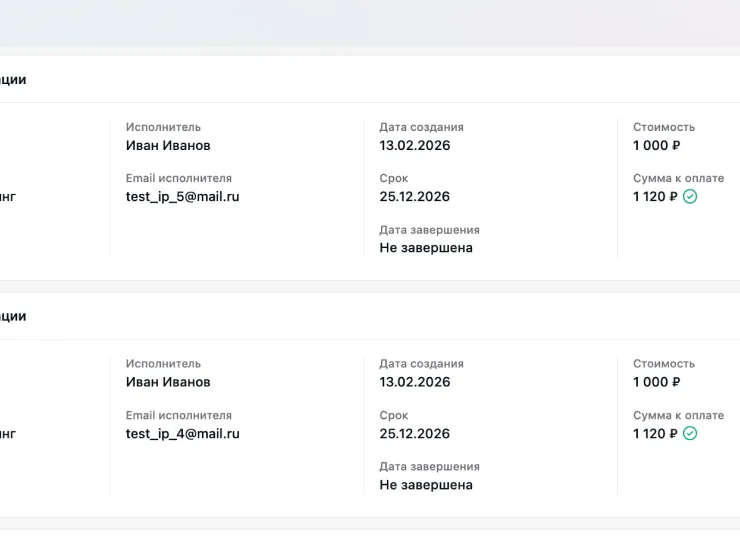Viewport: 740px width, 536px height.
Task: Click the 1 120 ₽ amount in the test_ip_4 card
Action: point(655,433)
